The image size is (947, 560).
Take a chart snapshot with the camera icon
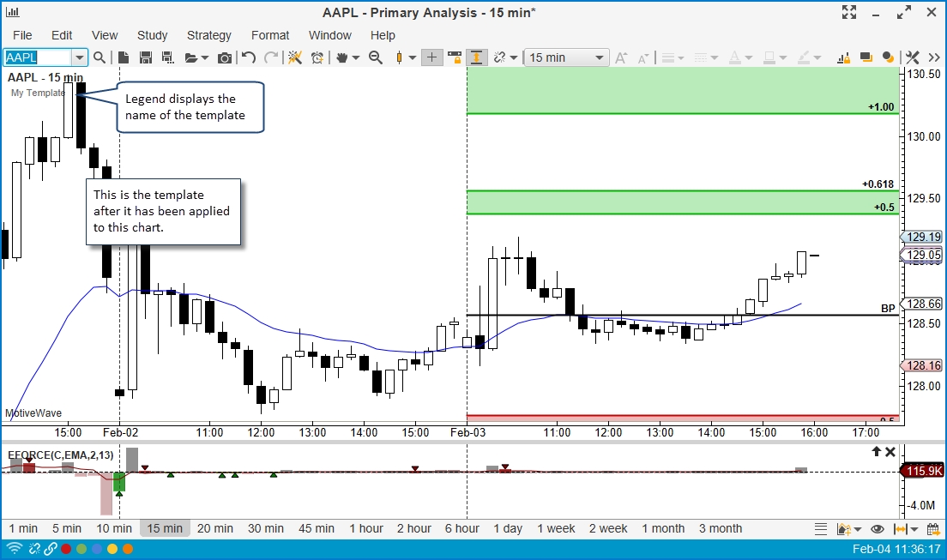click(225, 57)
